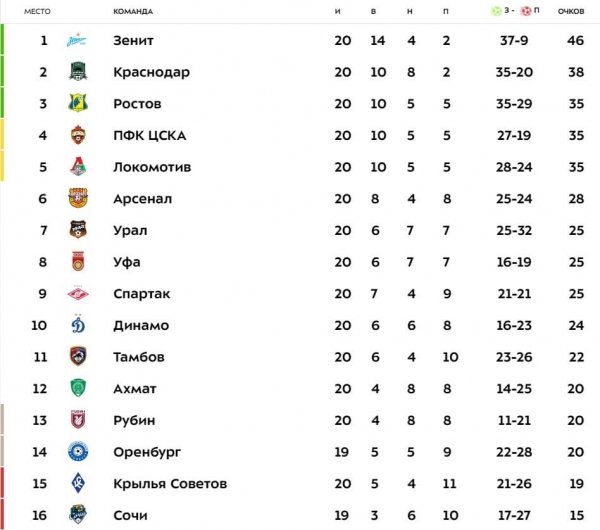
Task: Click the Zenit team logo
Action: tap(77, 40)
